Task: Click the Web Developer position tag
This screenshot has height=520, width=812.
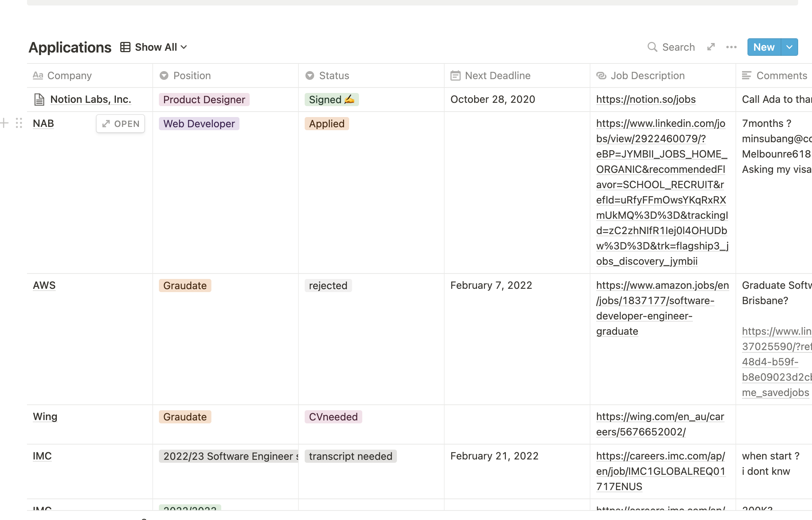Action: (x=199, y=124)
